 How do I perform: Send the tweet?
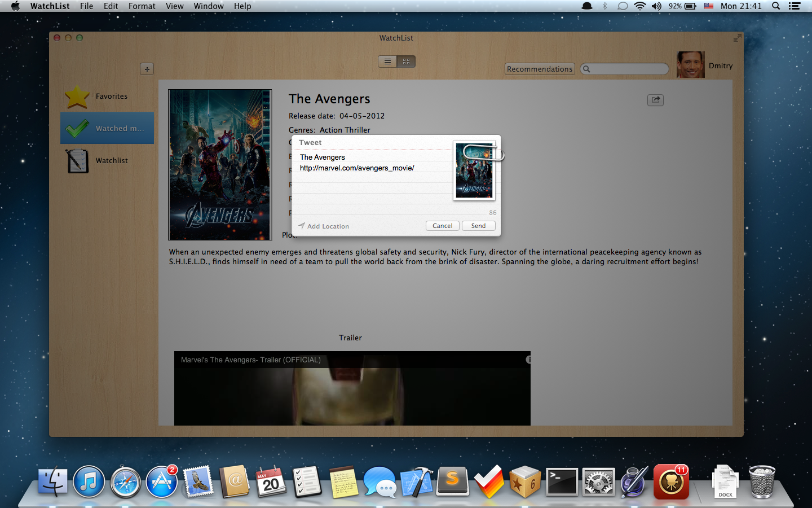pyautogui.click(x=478, y=226)
